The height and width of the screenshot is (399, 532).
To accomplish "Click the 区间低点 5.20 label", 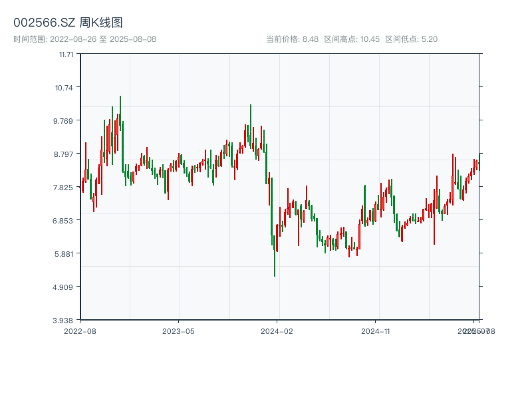I will pyautogui.click(x=411, y=39).
